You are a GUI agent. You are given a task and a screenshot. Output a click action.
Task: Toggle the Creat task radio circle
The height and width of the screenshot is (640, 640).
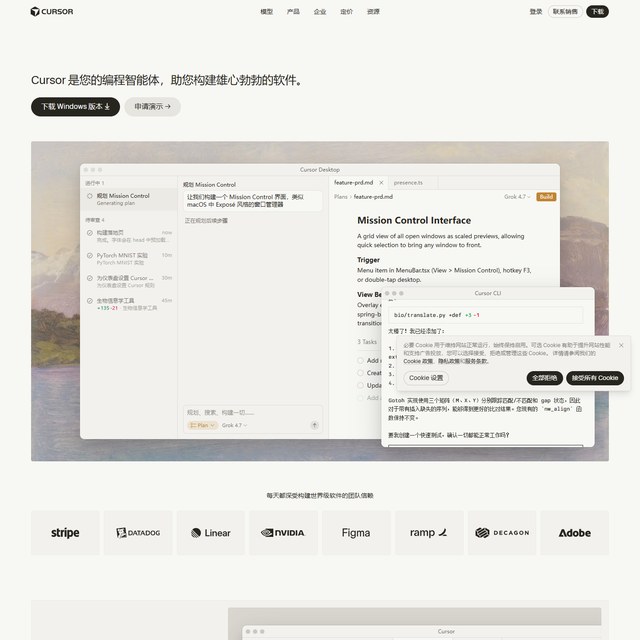(360, 373)
